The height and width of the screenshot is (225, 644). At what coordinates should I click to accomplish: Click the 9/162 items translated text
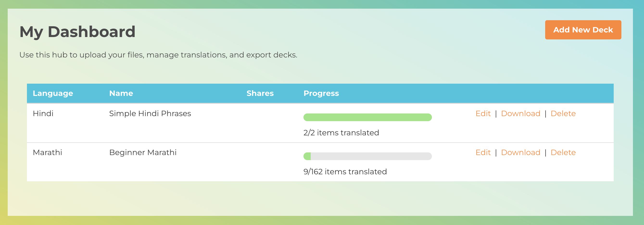(345, 172)
